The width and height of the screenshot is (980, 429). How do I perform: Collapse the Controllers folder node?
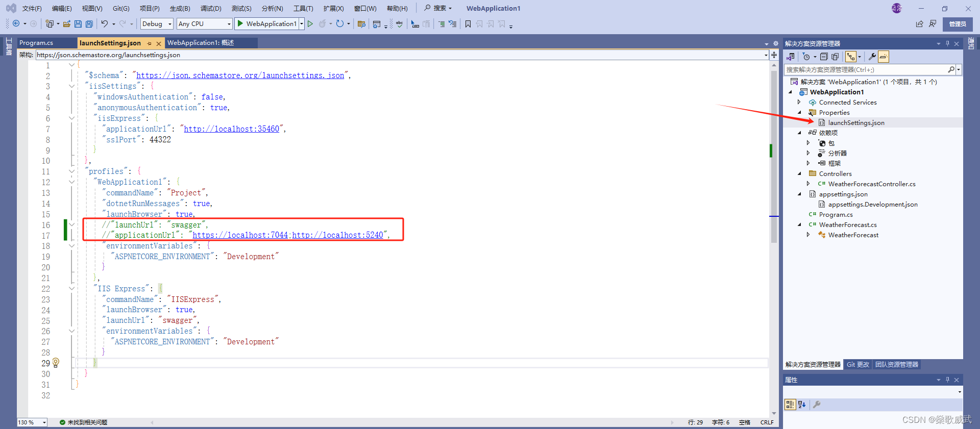point(799,174)
